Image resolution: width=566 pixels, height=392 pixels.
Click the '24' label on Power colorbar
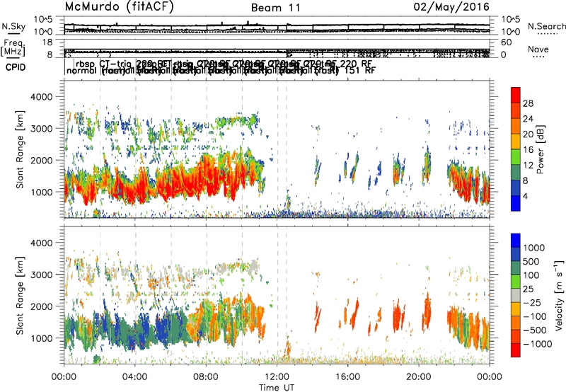(x=528, y=119)
